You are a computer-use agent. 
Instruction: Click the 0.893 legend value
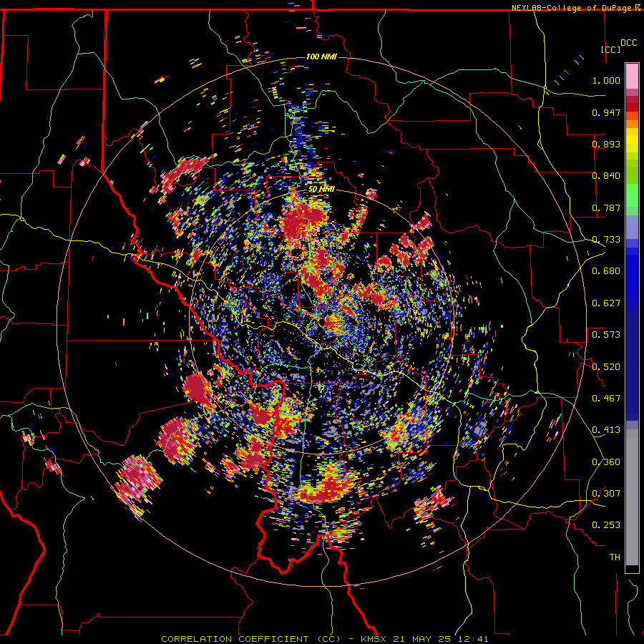(x=606, y=144)
